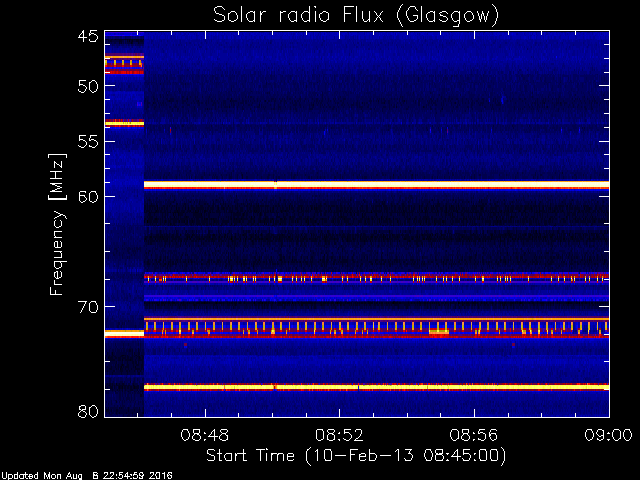Click the 09:00 time axis label
The width and height of the screenshot is (640, 480).
point(609,435)
